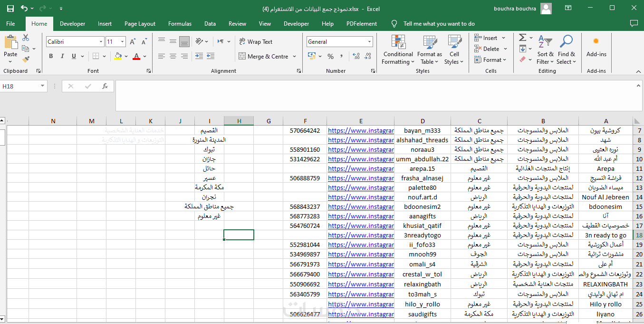This screenshot has width=644, height=324.
Task: Open the Comments speech bubble icon
Action: point(634,23)
